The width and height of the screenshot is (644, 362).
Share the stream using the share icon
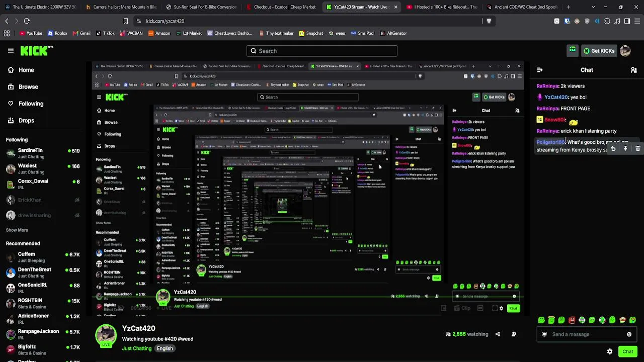tap(498, 334)
